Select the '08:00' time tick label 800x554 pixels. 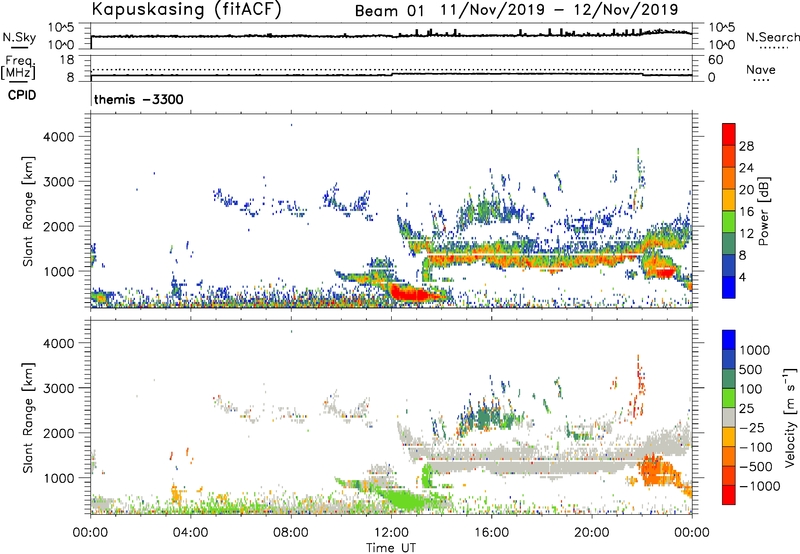pyautogui.click(x=291, y=533)
